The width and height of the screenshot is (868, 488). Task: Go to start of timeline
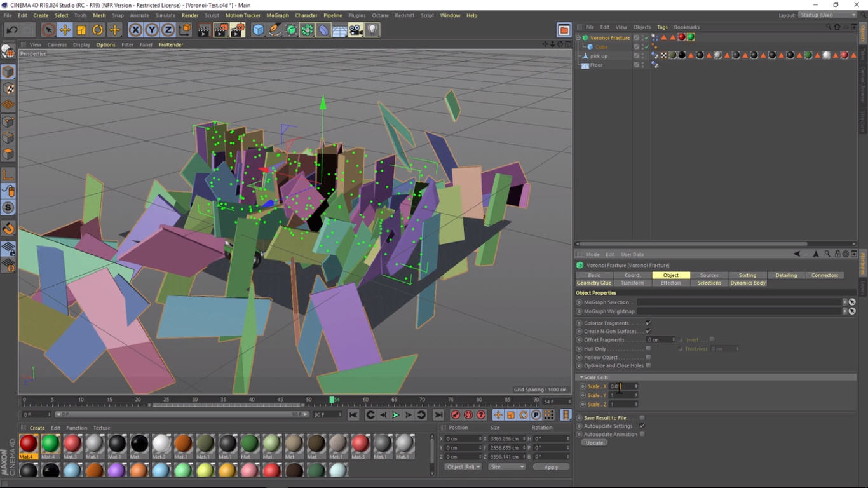coord(353,415)
